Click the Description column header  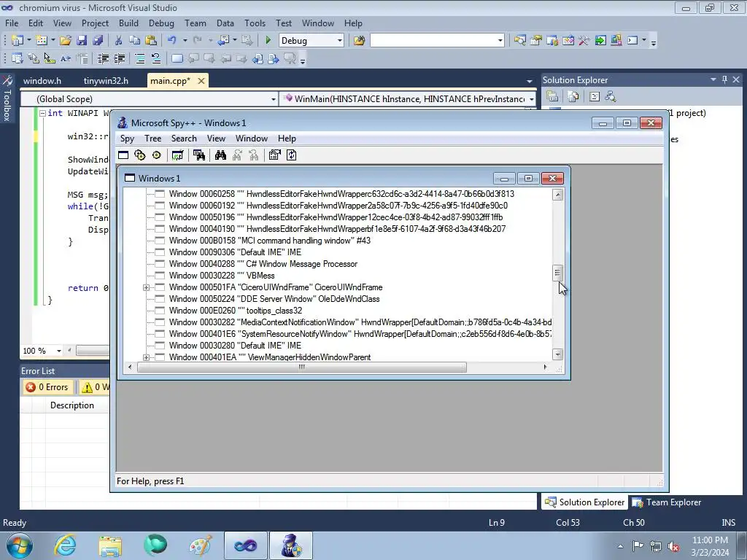pos(72,405)
